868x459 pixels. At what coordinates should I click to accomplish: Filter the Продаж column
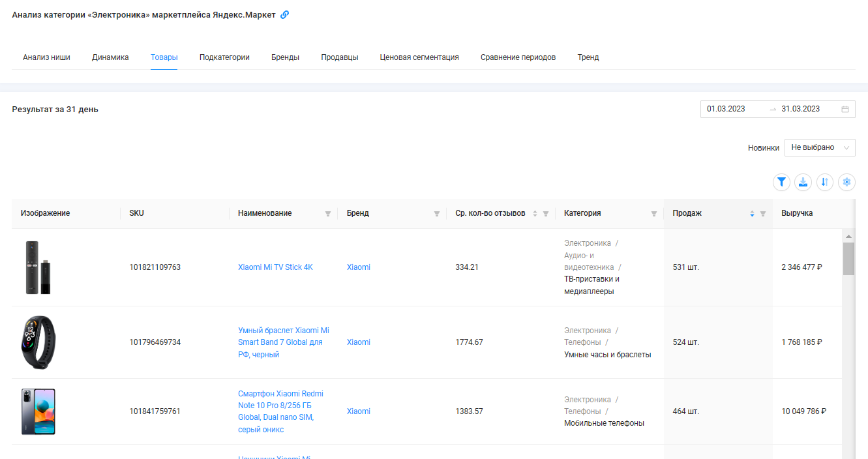pyautogui.click(x=763, y=214)
